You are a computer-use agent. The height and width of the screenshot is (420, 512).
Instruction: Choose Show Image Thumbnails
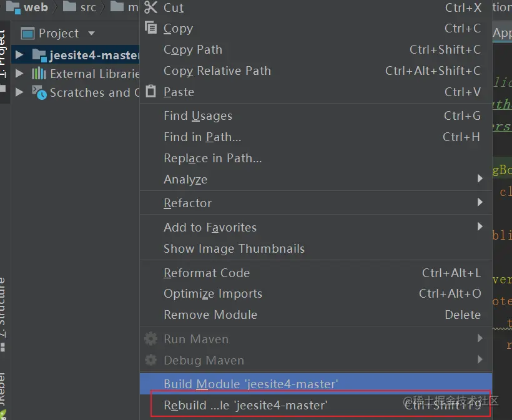pos(316,248)
